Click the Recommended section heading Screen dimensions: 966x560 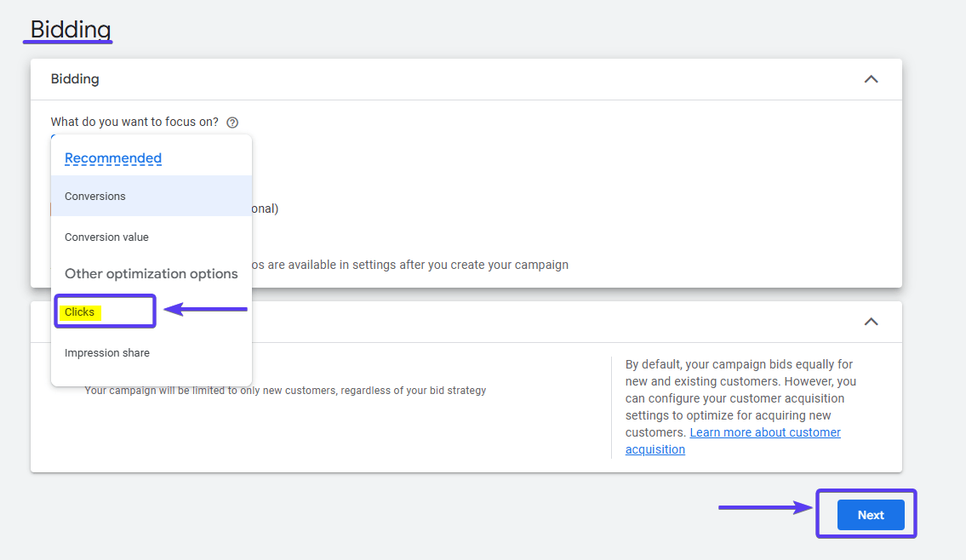[113, 158]
